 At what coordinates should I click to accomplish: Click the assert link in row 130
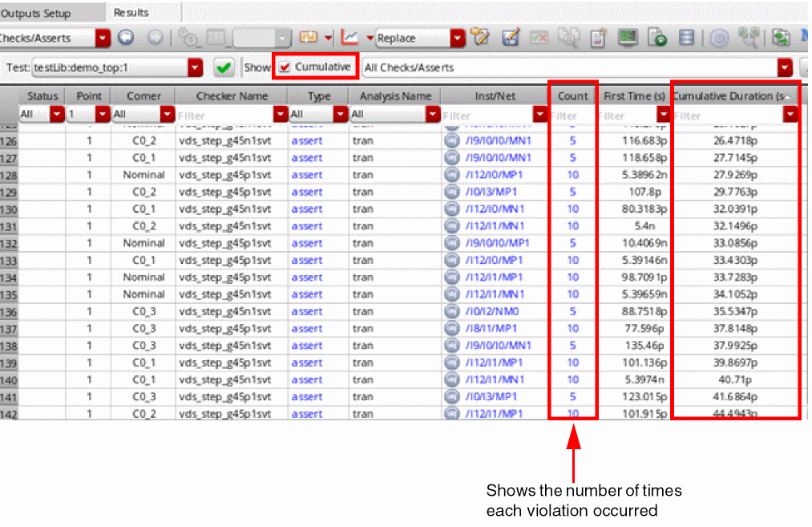(x=307, y=209)
